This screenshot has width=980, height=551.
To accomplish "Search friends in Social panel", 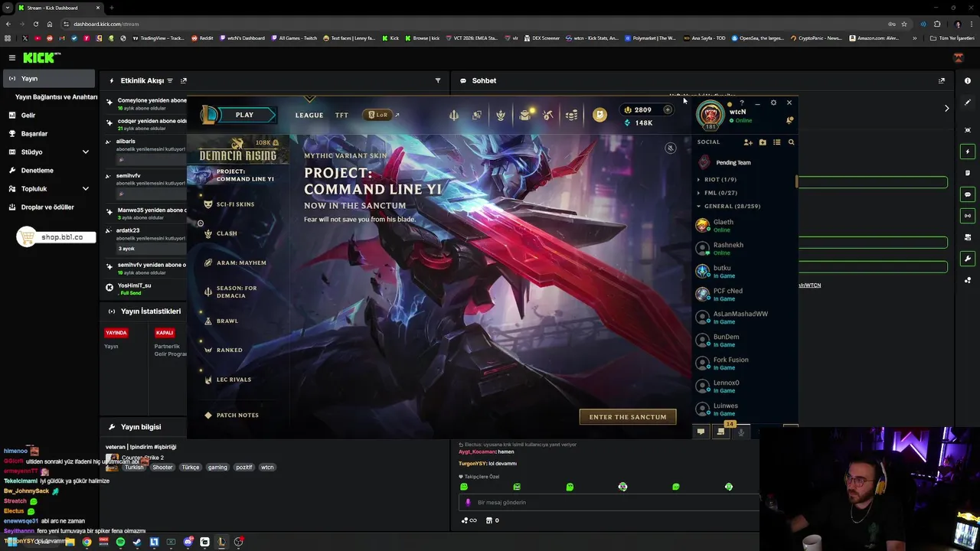I will (x=791, y=142).
